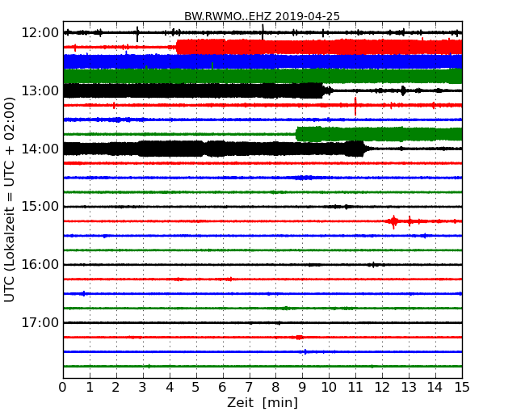The height and width of the screenshot is (420, 525).
Task: Click x-axis tick label 0
Action: click(x=63, y=388)
